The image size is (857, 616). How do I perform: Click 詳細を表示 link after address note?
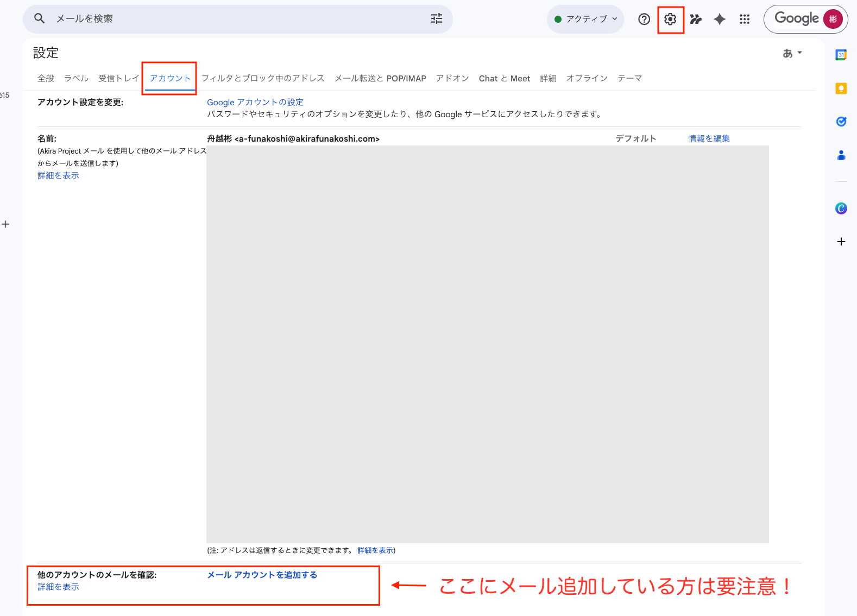coord(375,550)
